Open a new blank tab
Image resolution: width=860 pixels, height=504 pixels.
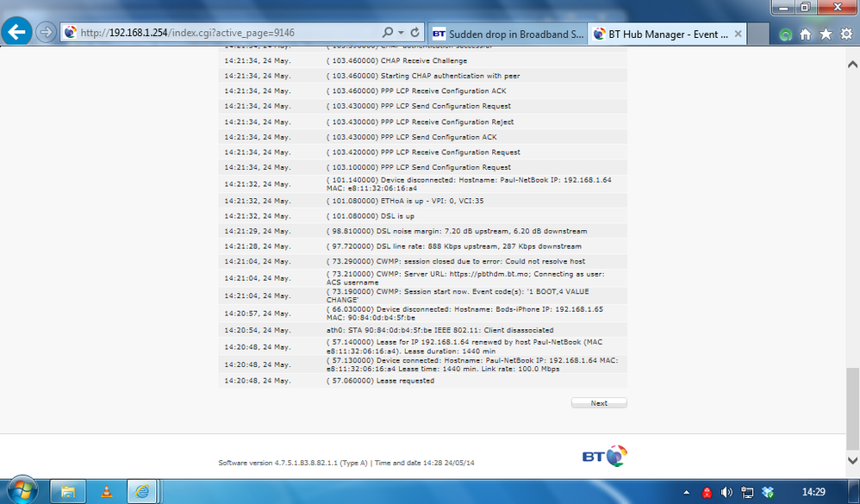pos(758,34)
